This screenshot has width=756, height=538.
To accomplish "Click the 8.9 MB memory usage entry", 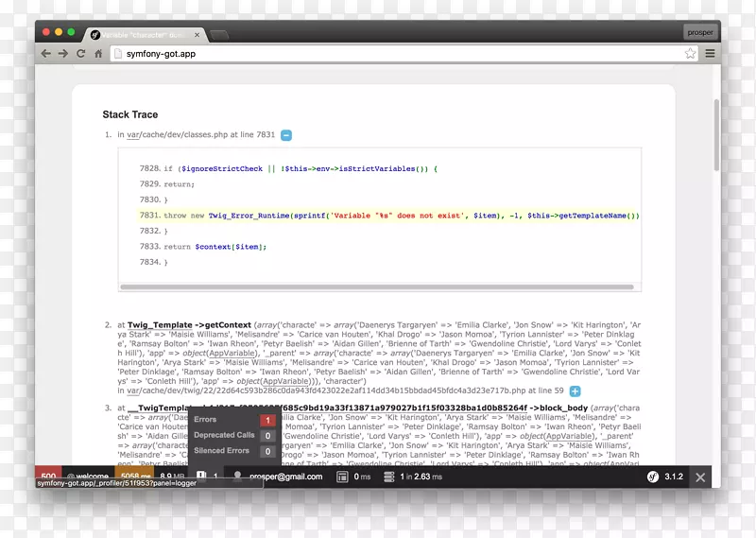I will click(x=172, y=477).
